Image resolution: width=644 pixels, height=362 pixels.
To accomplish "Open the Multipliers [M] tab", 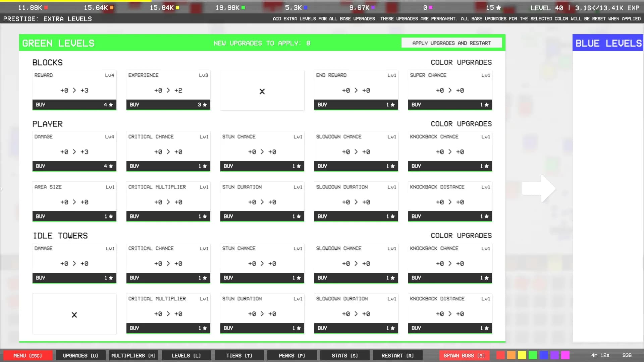I will point(133,356).
